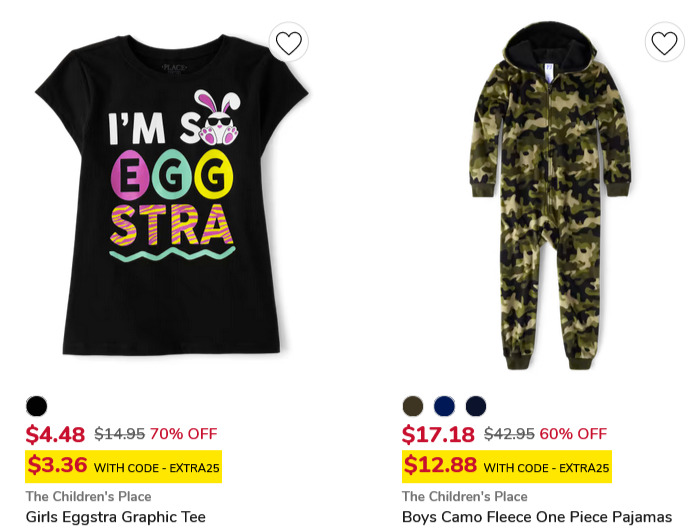
Task: Click the camo one piece pajamas image
Action: click(550, 195)
